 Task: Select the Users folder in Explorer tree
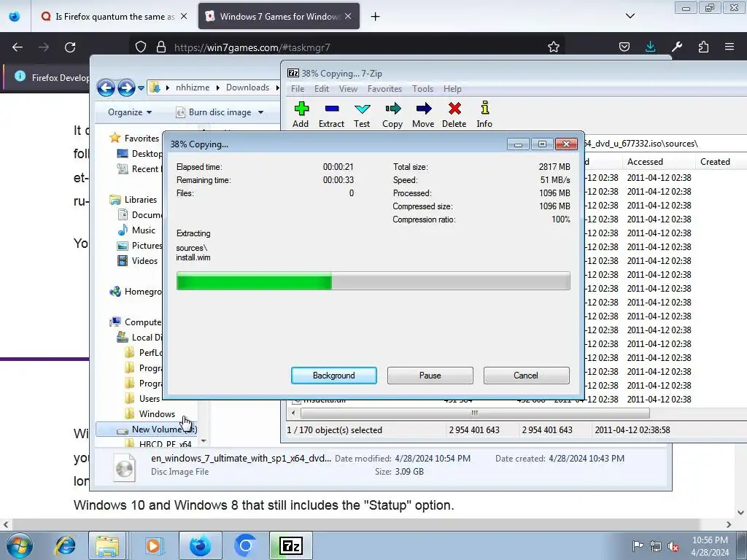(149, 399)
